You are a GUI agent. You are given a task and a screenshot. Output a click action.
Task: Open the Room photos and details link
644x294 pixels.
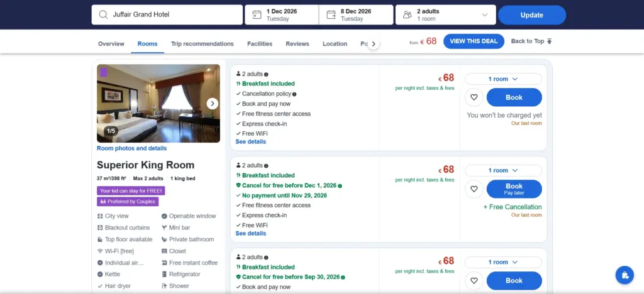[132, 148]
